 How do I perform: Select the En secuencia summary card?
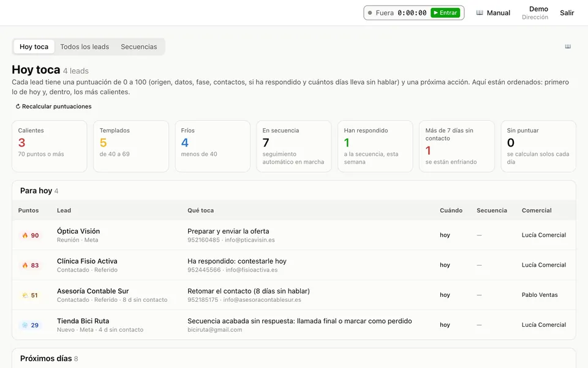(x=294, y=146)
